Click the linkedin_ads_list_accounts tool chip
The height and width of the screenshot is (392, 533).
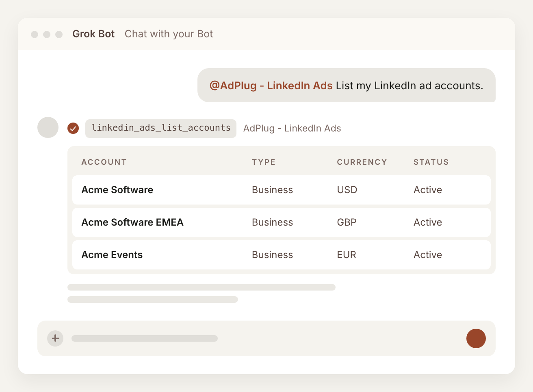pos(161,128)
